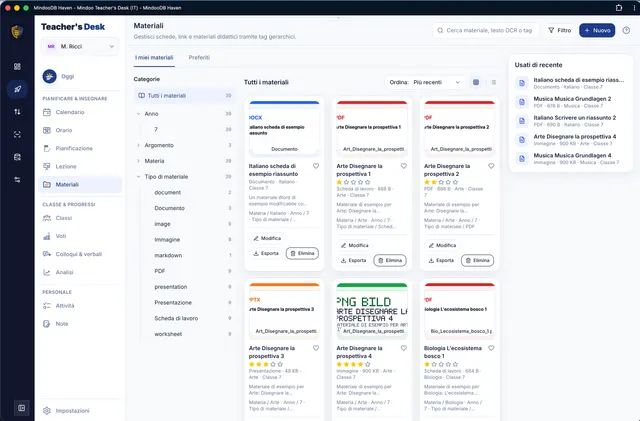The image size is (640, 421).
Task: Set third star on Arte prospettiva 2
Action: (441, 182)
